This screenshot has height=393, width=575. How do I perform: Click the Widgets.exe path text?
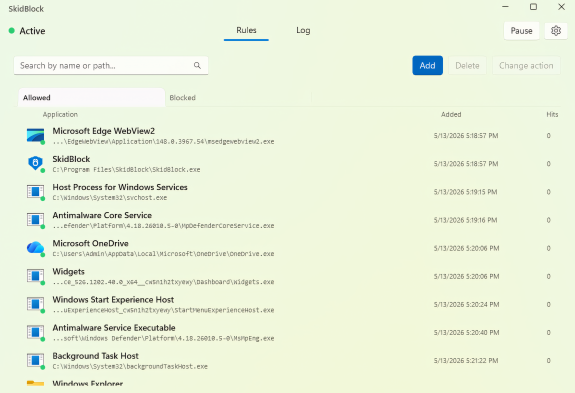click(163, 282)
